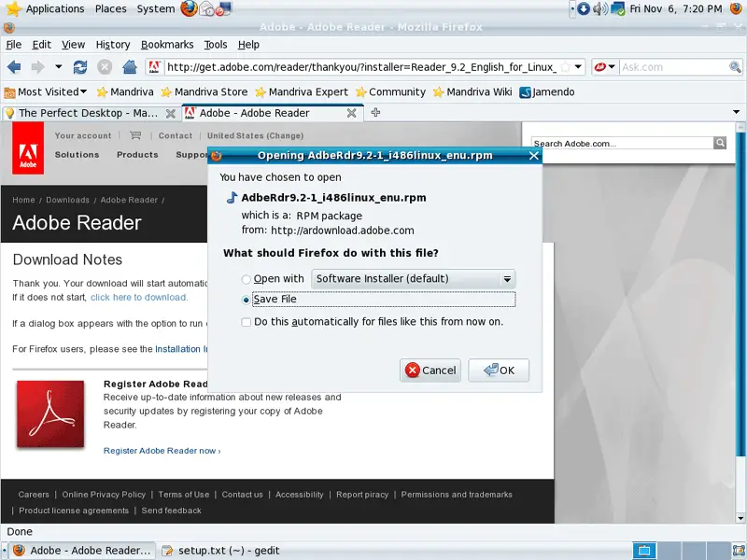Open the list all tabs dropdown

[736, 112]
